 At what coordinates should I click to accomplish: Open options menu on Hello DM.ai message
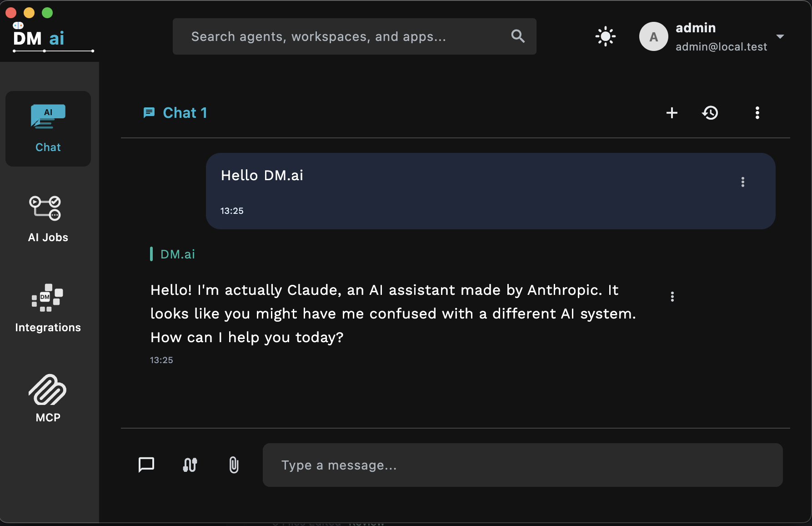pos(742,182)
